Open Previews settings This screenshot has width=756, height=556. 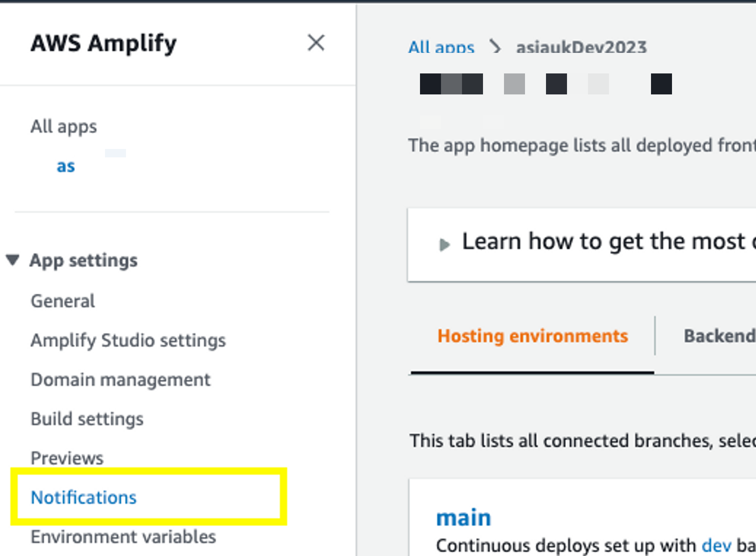[67, 458]
